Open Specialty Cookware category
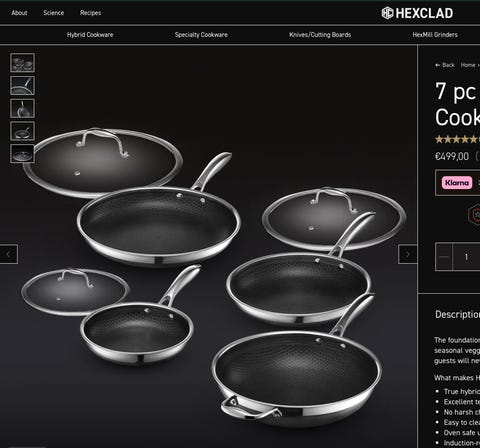This screenshot has height=448, width=480. [x=201, y=35]
